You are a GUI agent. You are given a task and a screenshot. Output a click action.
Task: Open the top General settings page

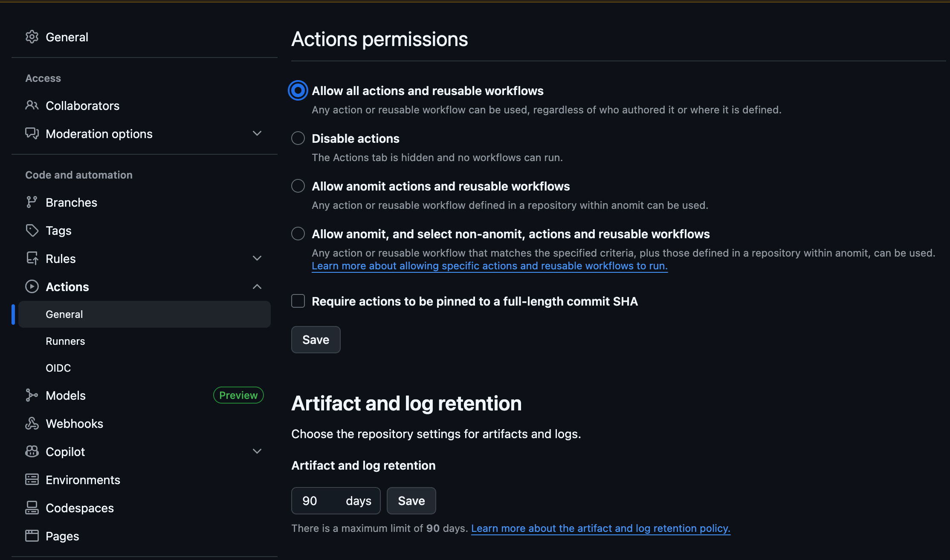pyautogui.click(x=145, y=37)
